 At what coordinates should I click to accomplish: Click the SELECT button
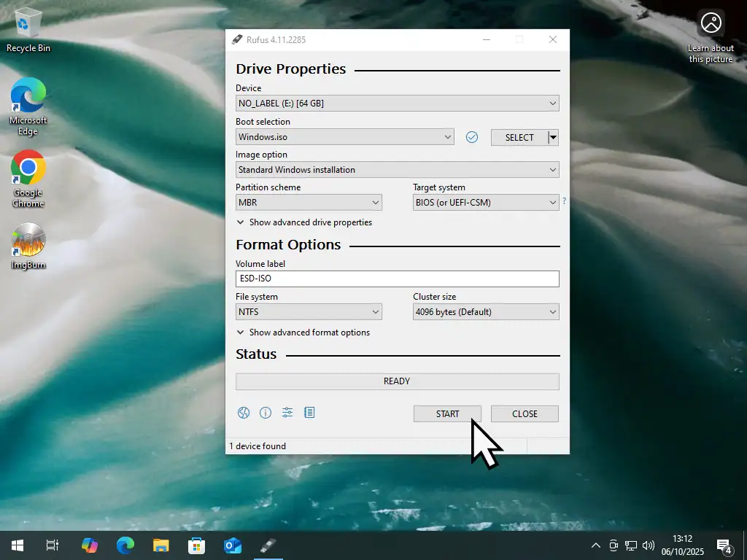[x=519, y=137]
